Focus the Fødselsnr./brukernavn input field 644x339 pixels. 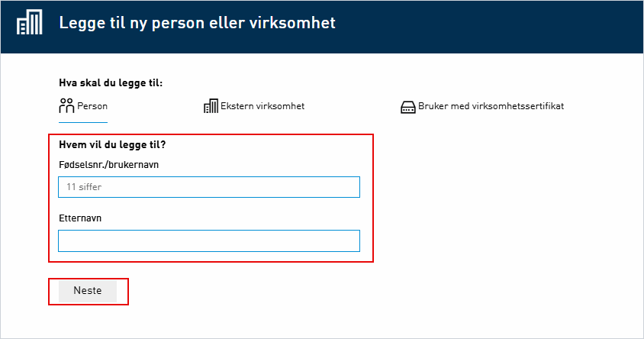pyautogui.click(x=208, y=187)
